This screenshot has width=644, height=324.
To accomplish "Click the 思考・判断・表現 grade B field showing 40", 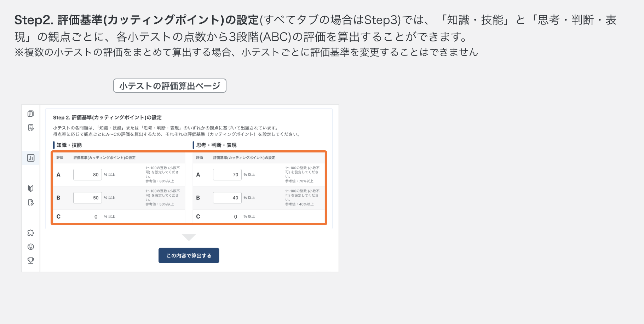I will pos(227,198).
